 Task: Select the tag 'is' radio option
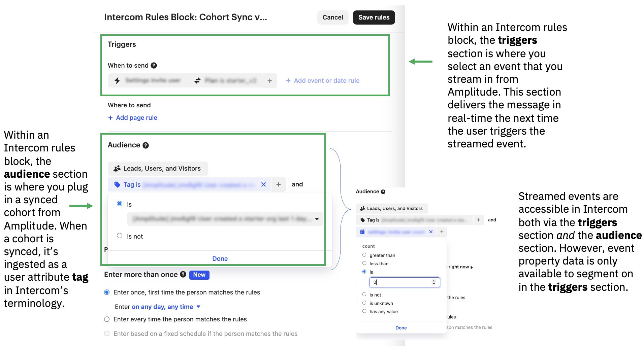click(x=120, y=204)
